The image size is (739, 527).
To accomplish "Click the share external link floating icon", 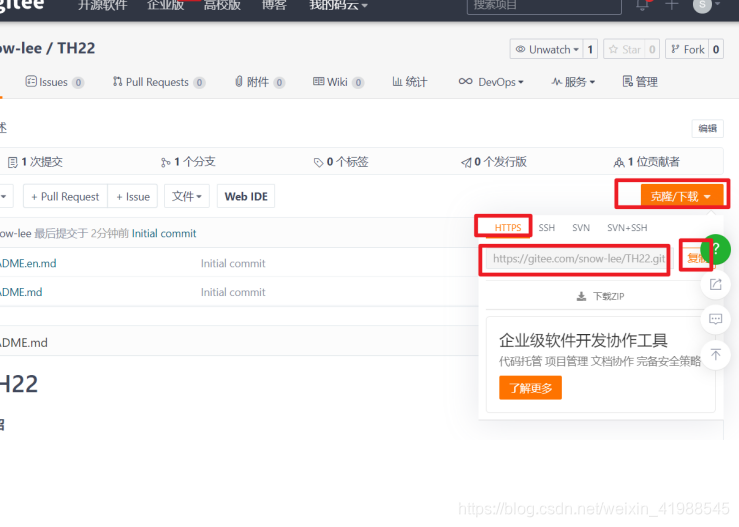I will tap(715, 284).
